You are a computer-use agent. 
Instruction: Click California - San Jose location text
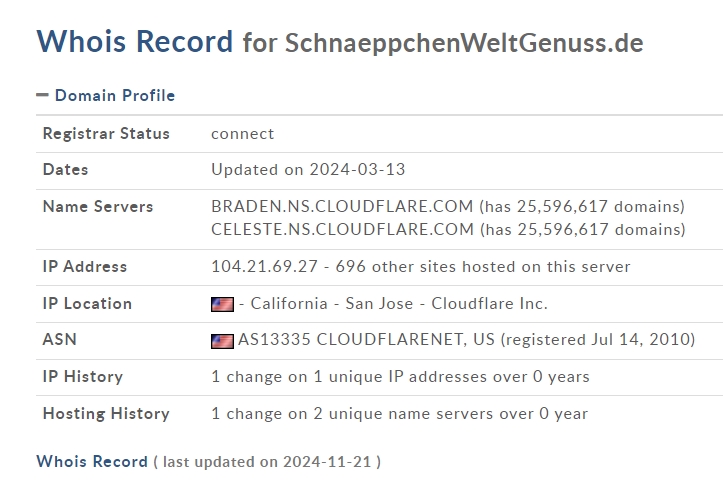(x=332, y=303)
